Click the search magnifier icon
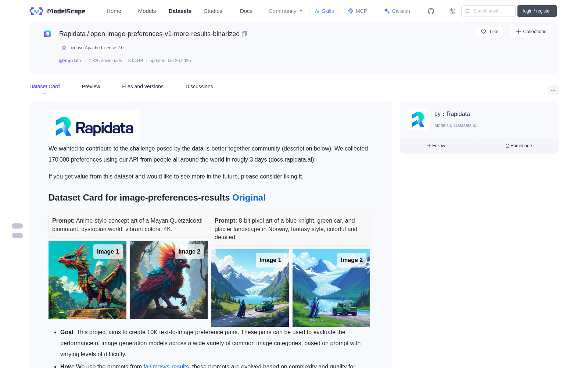The height and width of the screenshot is (368, 588). (467, 11)
